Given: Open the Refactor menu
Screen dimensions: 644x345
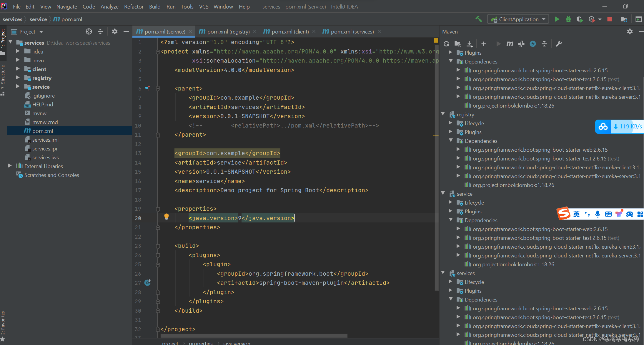Looking at the screenshot, I should (x=133, y=6).
